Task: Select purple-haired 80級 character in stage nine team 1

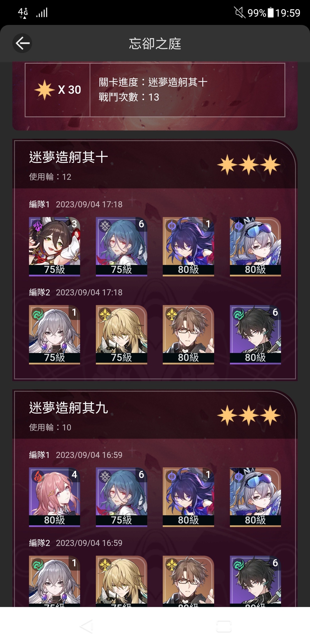Action: point(188,497)
